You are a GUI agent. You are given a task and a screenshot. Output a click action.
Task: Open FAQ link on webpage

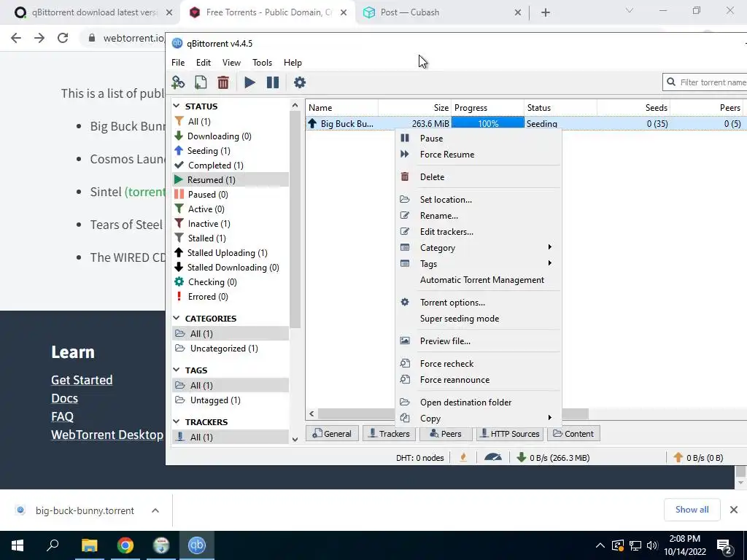pyautogui.click(x=63, y=416)
